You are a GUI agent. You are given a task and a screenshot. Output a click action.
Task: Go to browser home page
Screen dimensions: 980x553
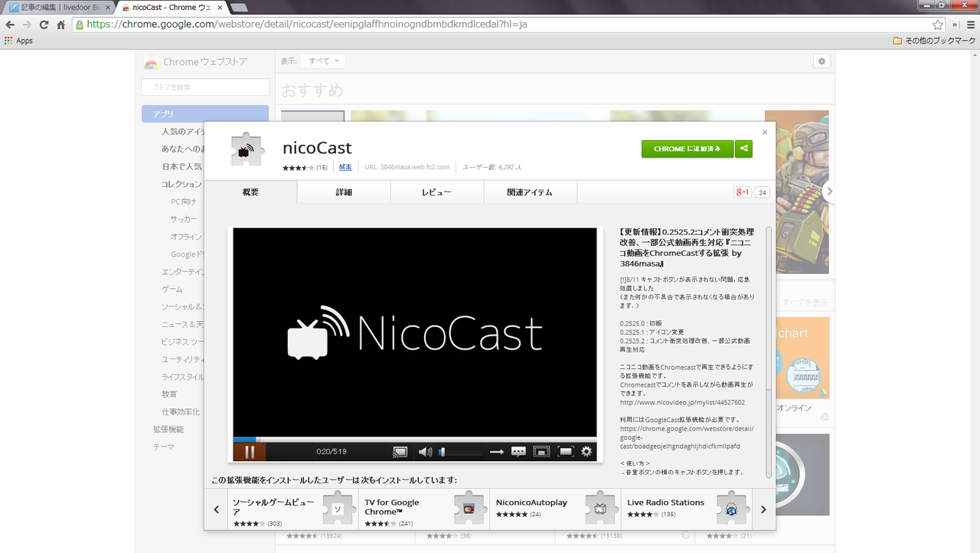(x=60, y=25)
